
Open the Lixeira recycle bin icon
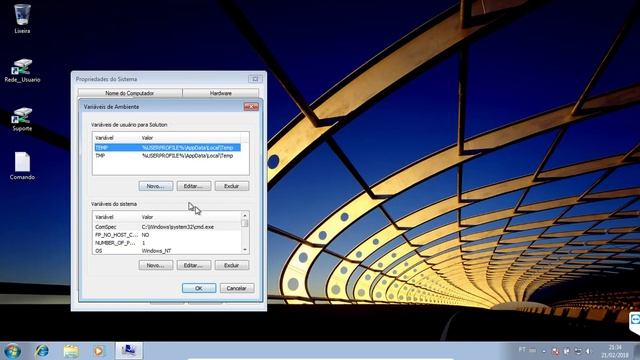22,18
